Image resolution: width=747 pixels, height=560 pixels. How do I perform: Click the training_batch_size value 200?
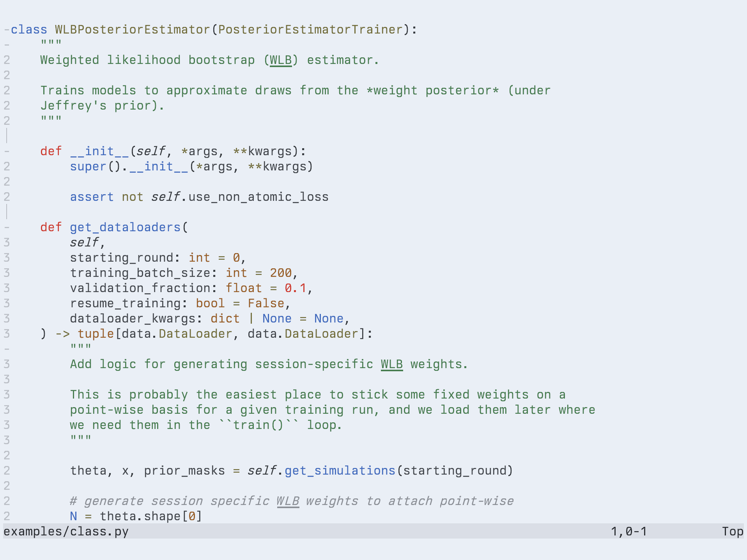click(281, 273)
